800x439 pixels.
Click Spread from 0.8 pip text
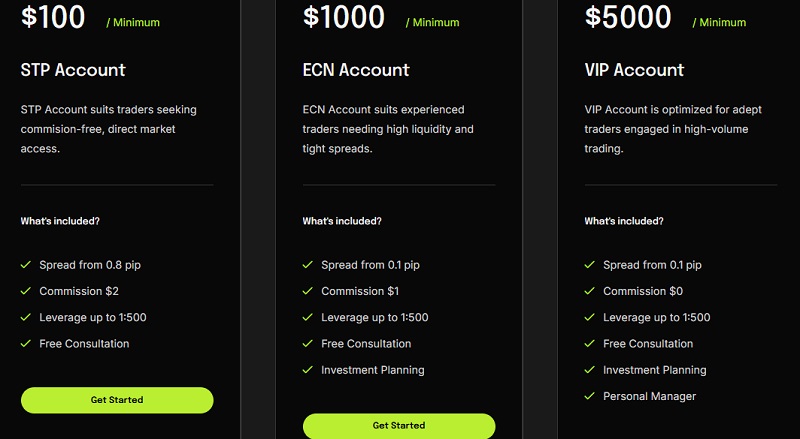tap(89, 266)
